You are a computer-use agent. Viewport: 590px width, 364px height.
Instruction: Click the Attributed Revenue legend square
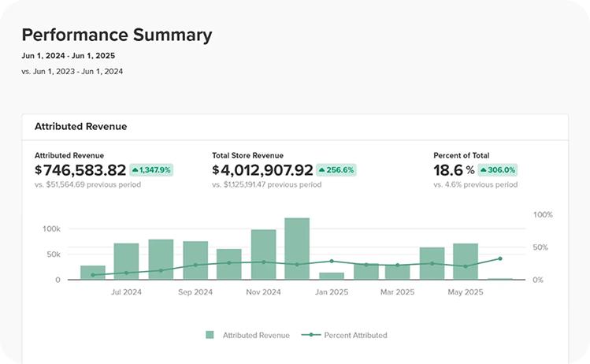(210, 335)
